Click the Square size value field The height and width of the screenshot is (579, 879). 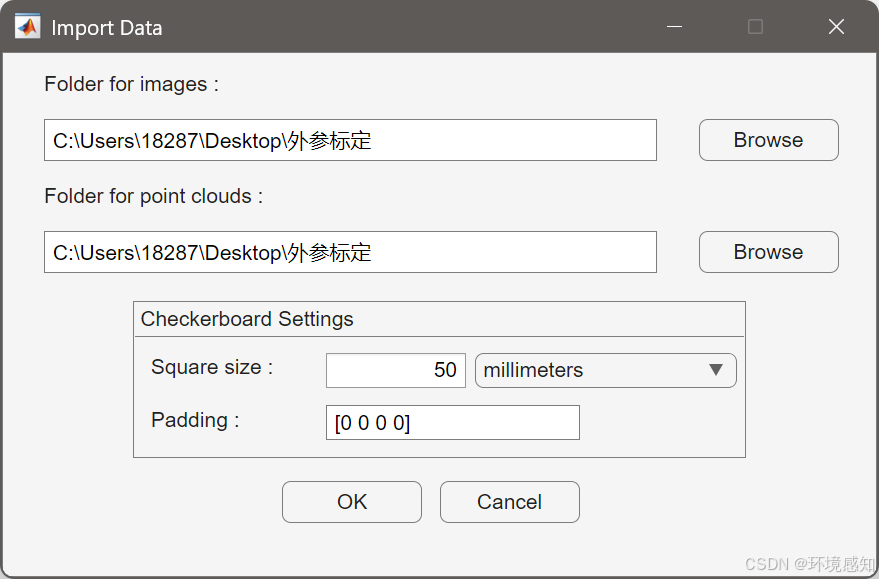click(396, 370)
